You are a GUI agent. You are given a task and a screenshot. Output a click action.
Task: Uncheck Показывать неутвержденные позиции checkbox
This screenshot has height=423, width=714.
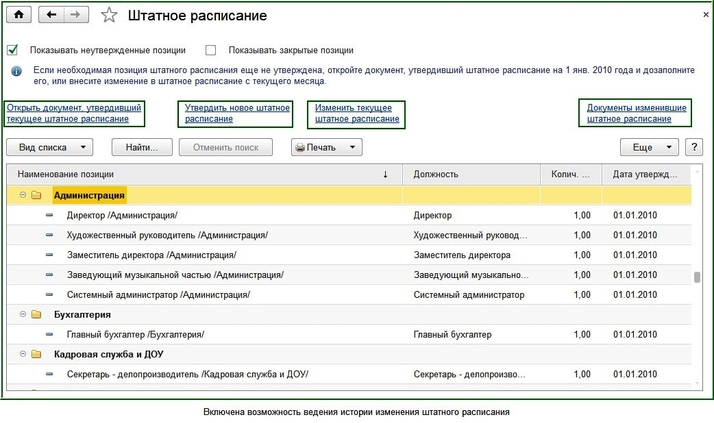tap(13, 50)
